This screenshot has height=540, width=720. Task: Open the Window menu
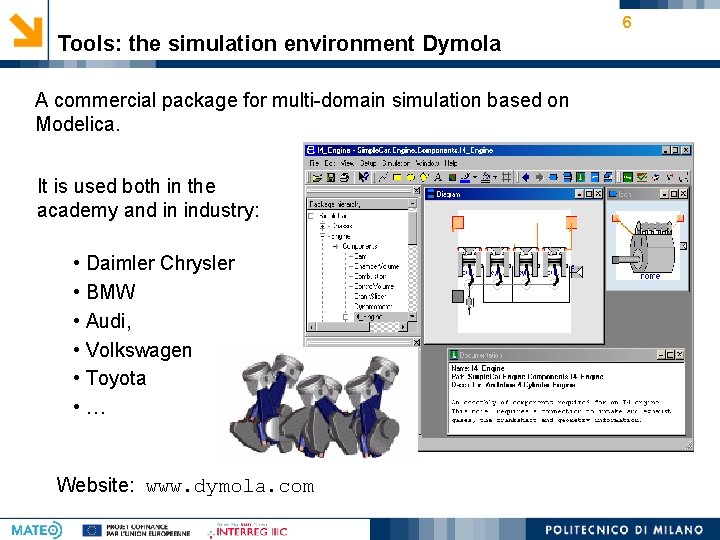pos(427,163)
